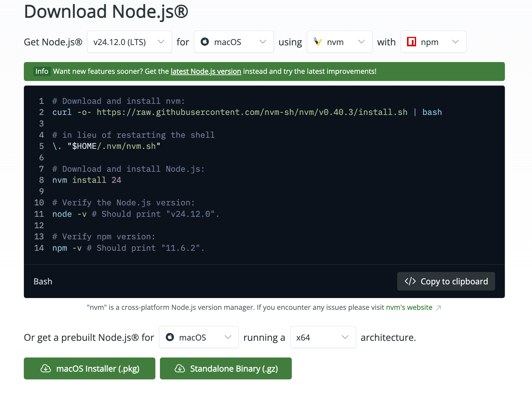Click the Copy to clipboard button
This screenshot has width=532, height=397.
point(446,281)
